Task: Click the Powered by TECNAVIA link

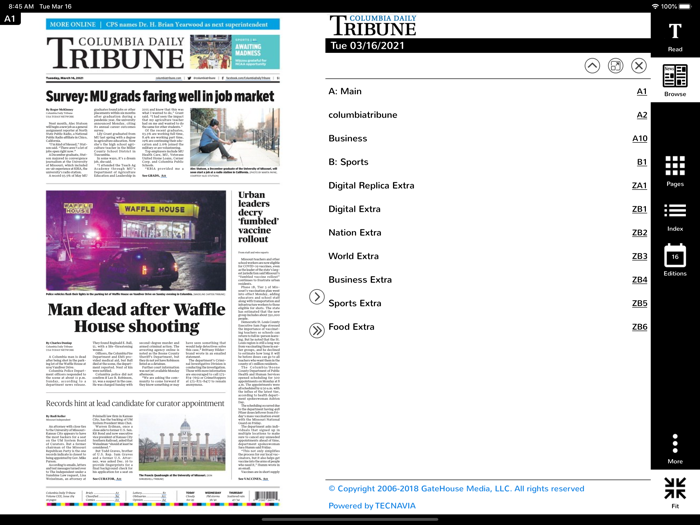Action: 372,506
